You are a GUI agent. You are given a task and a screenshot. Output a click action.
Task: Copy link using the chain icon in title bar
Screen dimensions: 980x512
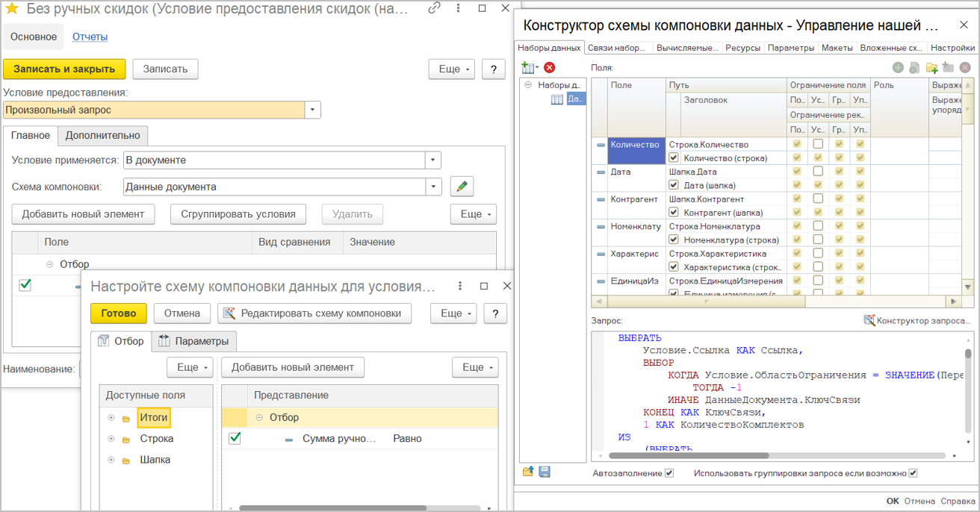pos(434,9)
